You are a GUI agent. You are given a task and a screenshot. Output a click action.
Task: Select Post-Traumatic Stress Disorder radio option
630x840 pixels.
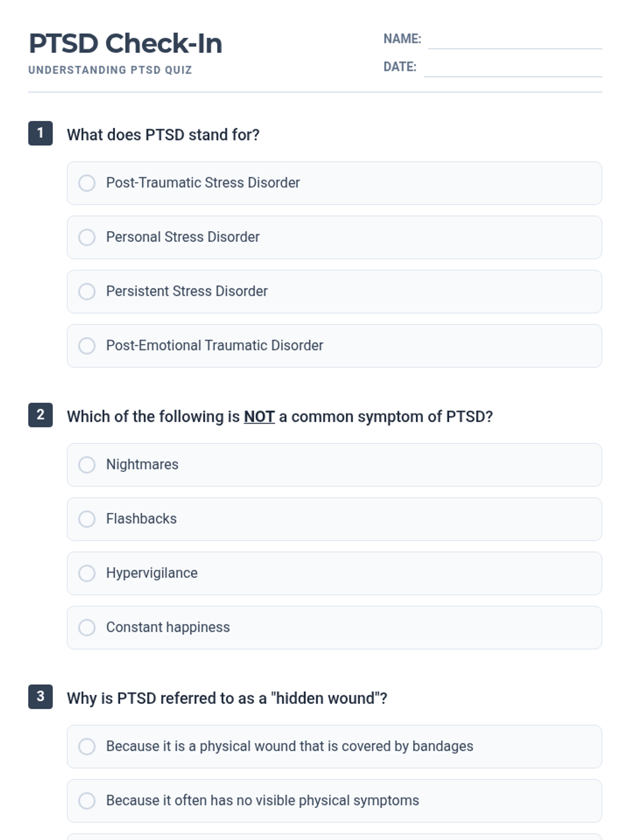87,183
